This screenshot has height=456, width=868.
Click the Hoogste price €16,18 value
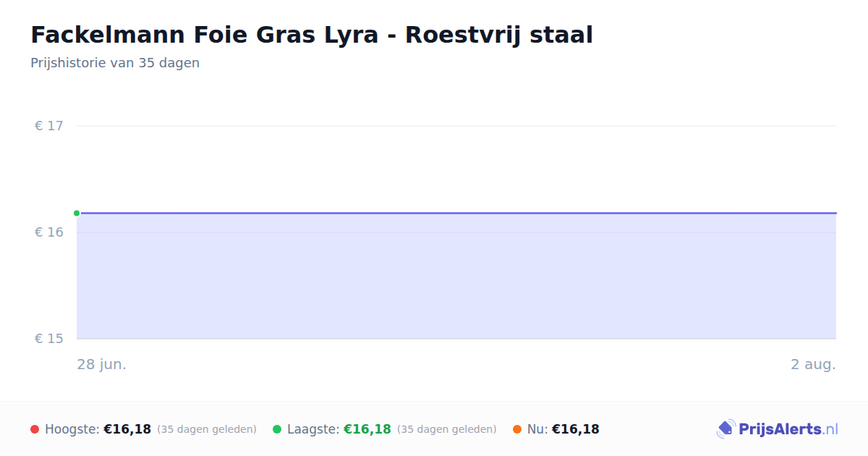(127, 429)
